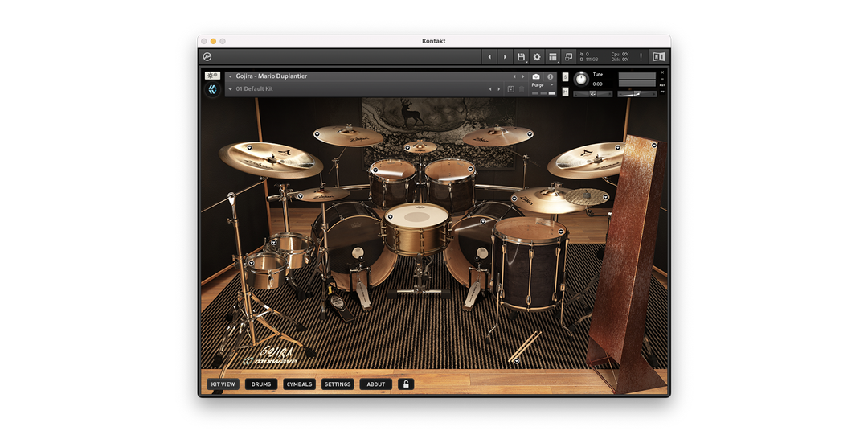Click the exclamation warning icon

click(x=641, y=57)
